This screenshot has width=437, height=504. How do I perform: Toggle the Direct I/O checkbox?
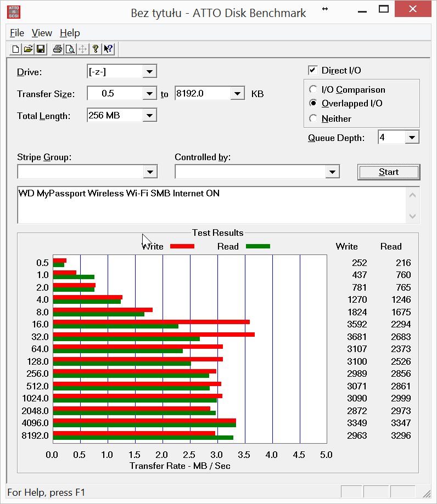312,70
